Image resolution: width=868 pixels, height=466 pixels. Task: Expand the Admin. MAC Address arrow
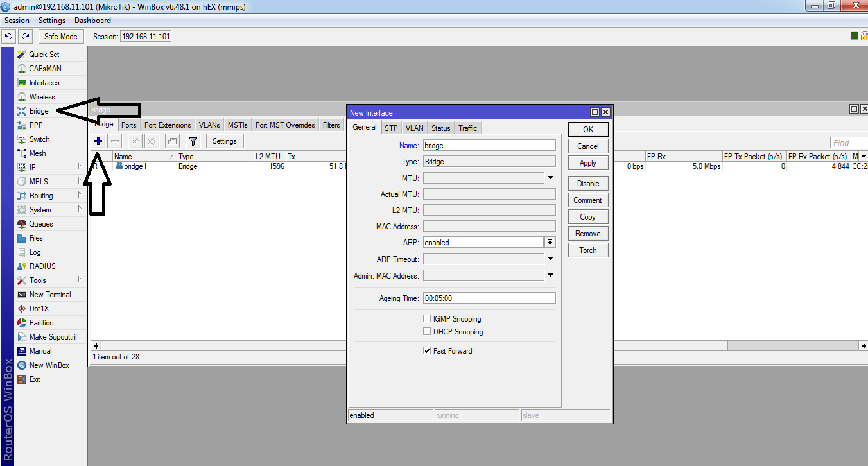550,275
